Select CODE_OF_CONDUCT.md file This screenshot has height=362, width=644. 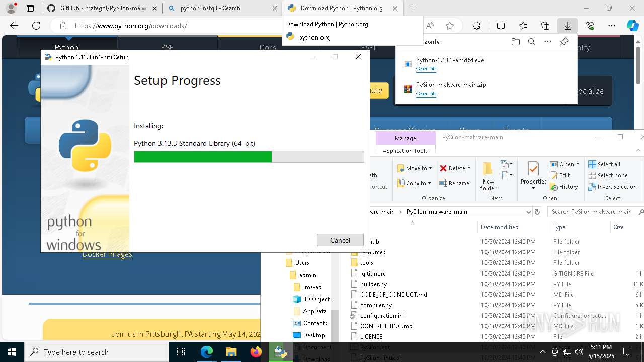click(x=393, y=295)
